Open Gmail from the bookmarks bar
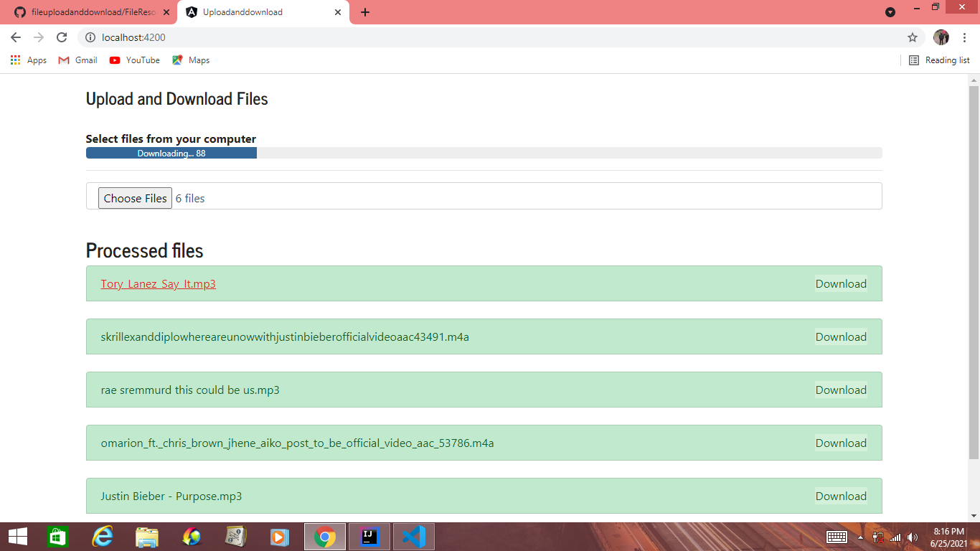Screen dimensions: 980x551 tap(77, 60)
